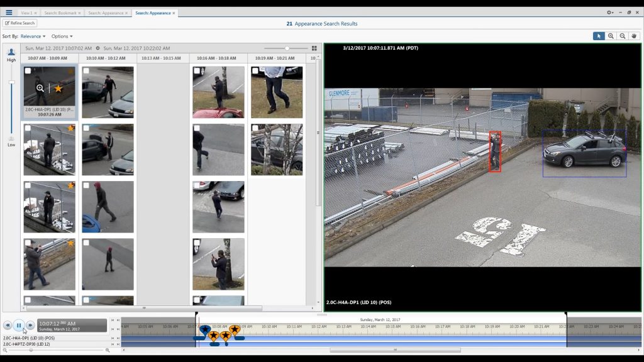Tick checkbox on distant red-hooded figure thumbnail

[x=86, y=243]
